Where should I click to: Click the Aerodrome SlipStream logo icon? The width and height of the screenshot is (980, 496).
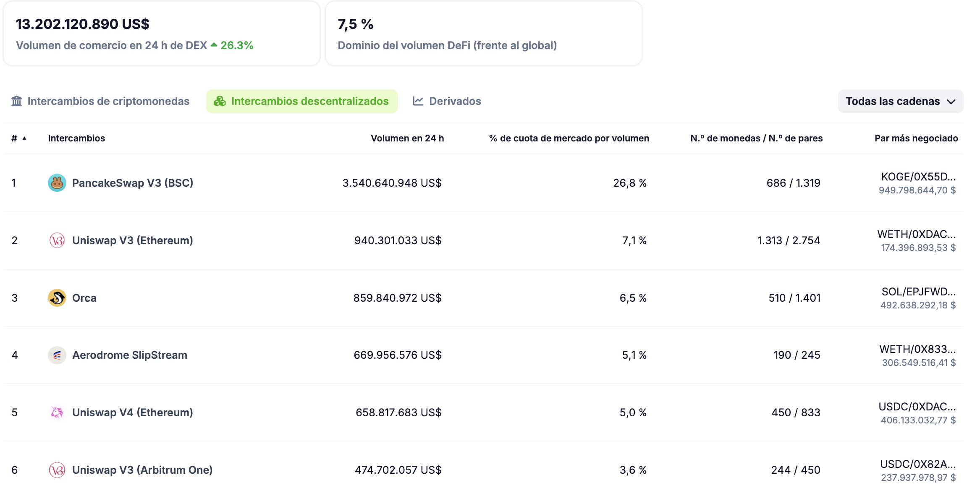tap(57, 355)
